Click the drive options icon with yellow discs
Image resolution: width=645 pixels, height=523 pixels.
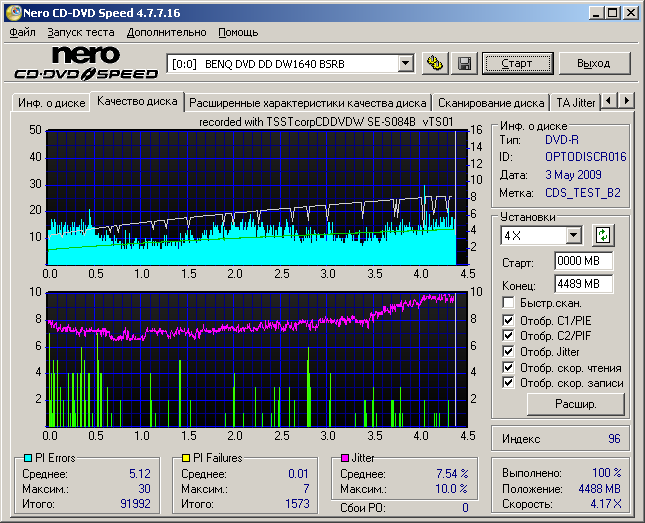point(435,64)
